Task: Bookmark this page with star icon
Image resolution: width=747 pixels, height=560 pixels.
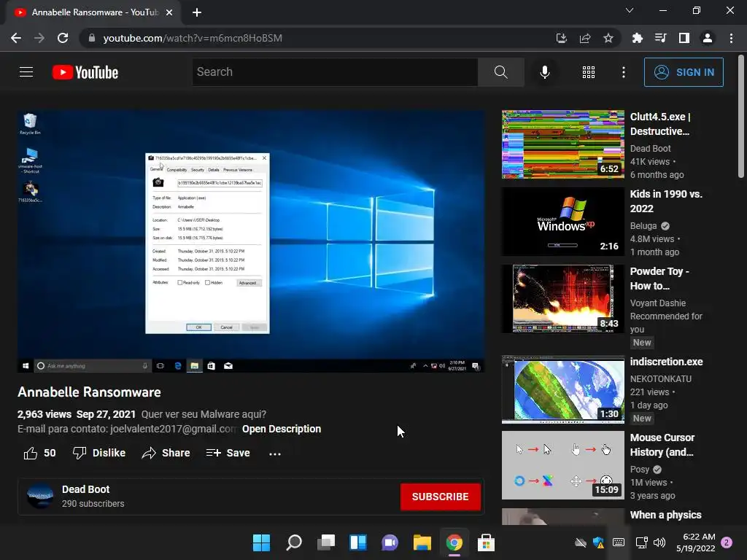Action: tap(608, 38)
